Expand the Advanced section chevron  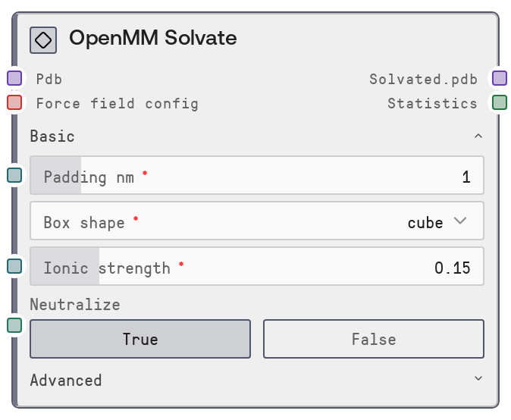pos(478,378)
